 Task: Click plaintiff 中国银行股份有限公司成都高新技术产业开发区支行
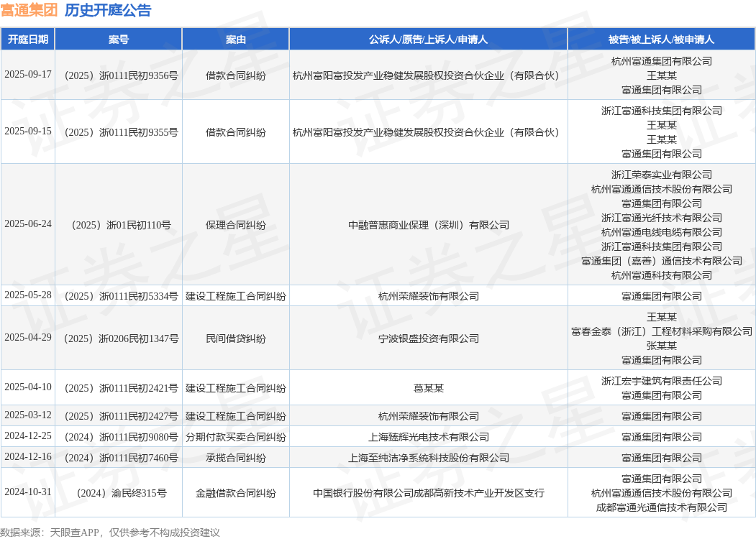429,493
